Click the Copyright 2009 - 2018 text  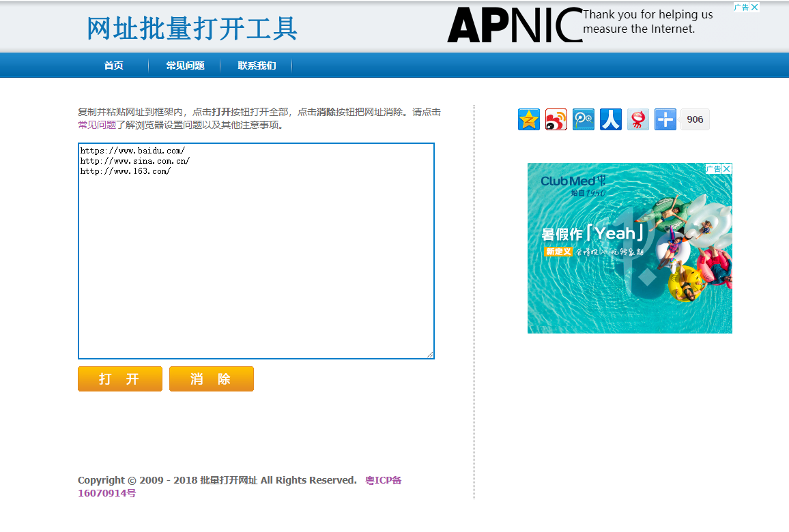coord(217,480)
